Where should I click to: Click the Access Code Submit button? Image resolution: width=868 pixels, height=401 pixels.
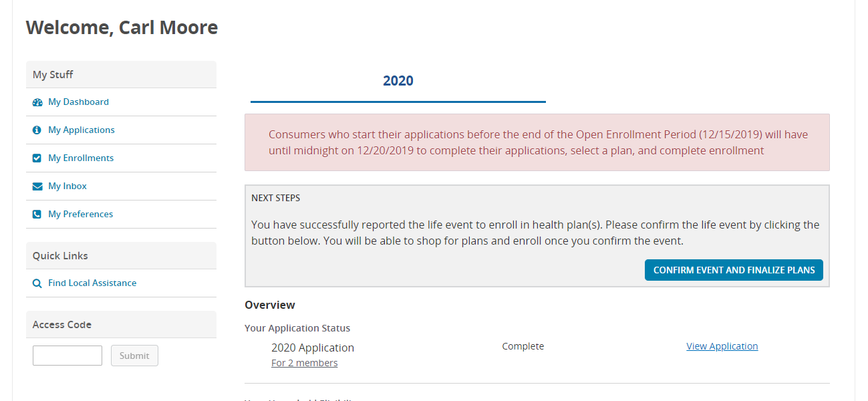(134, 356)
